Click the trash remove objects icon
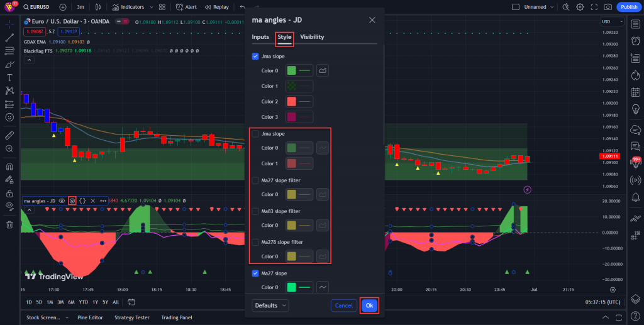The height and width of the screenshot is (325, 644). pyautogui.click(x=9, y=224)
